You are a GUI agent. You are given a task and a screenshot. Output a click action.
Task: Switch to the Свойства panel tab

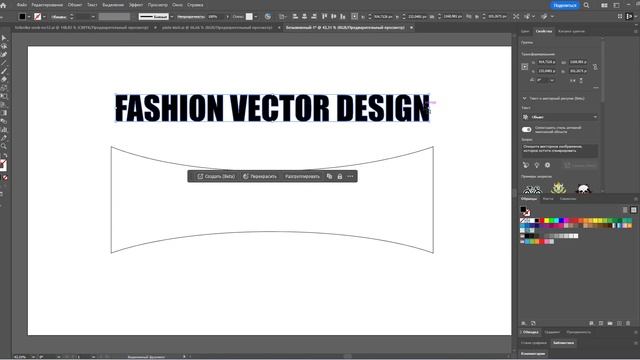(x=543, y=31)
